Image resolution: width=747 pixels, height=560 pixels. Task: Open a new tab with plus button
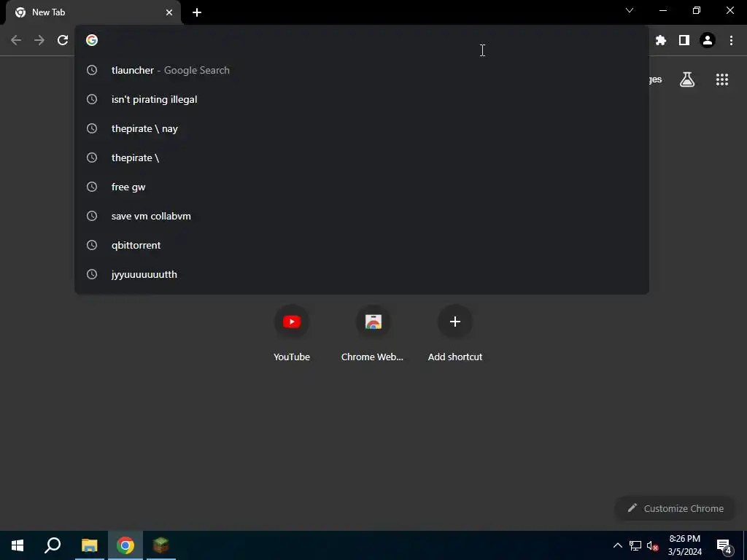coord(197,12)
